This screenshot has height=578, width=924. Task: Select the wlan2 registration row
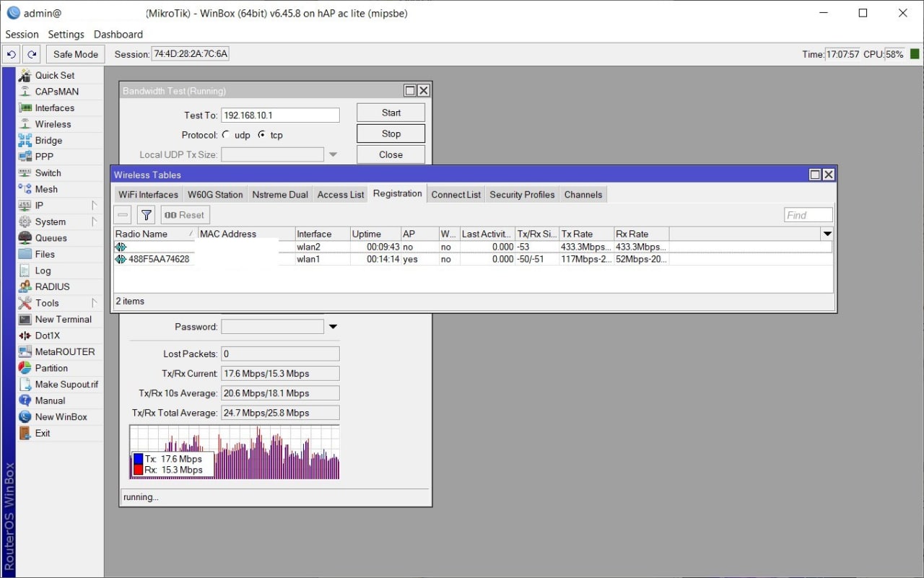[473, 247]
